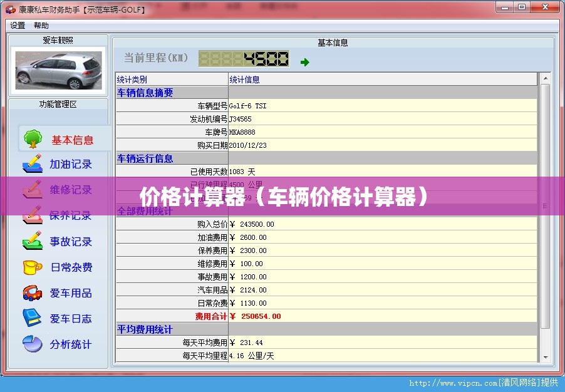The width and height of the screenshot is (565, 392).
Task: Click the 购入总价 row label
Action: tap(212, 224)
